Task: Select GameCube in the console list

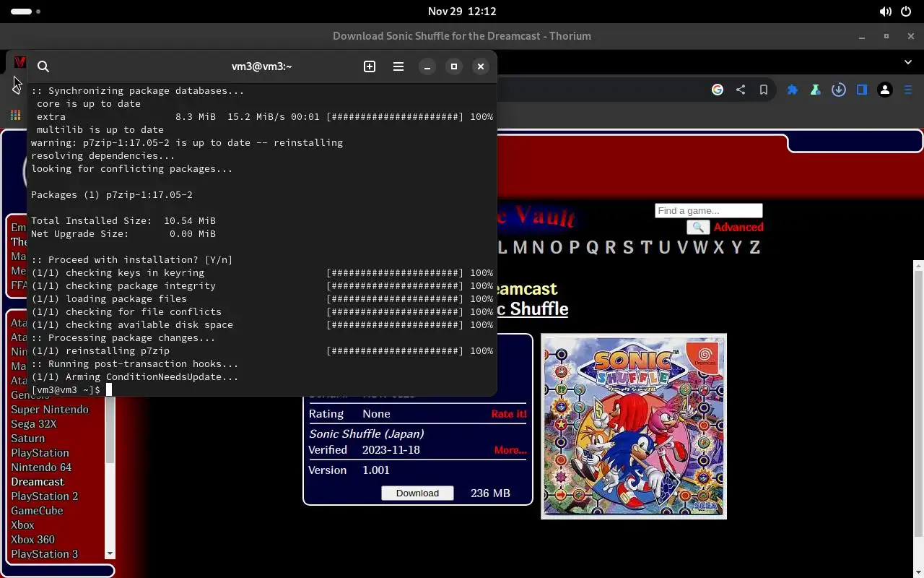Action: (x=37, y=511)
